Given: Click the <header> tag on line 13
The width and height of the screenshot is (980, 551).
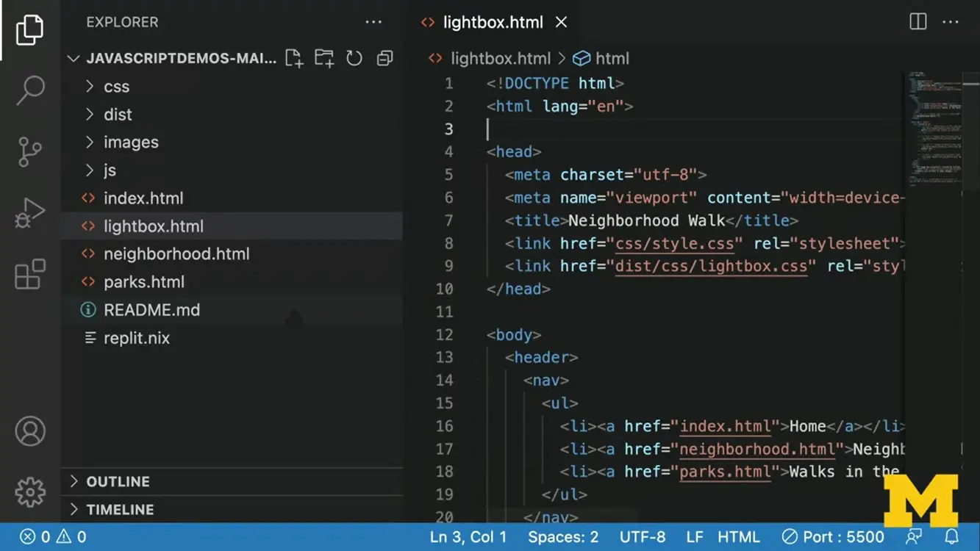Looking at the screenshot, I should click(x=542, y=358).
